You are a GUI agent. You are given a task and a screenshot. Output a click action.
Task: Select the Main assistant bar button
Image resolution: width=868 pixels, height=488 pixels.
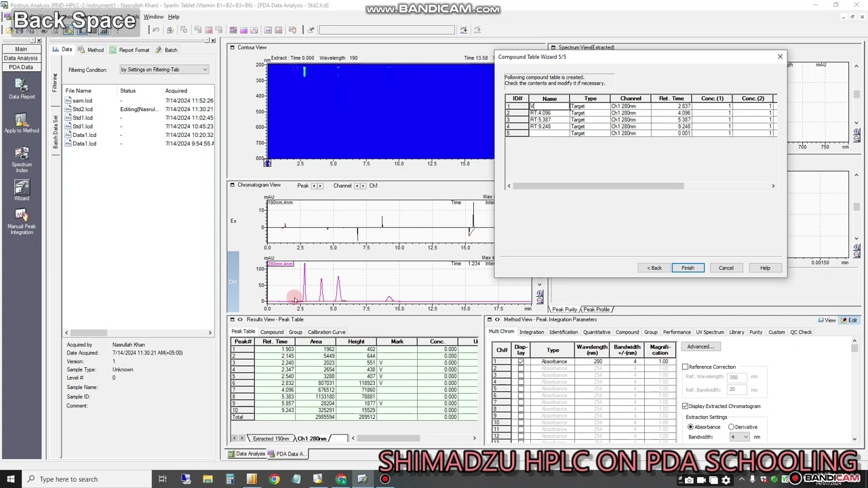tap(21, 49)
